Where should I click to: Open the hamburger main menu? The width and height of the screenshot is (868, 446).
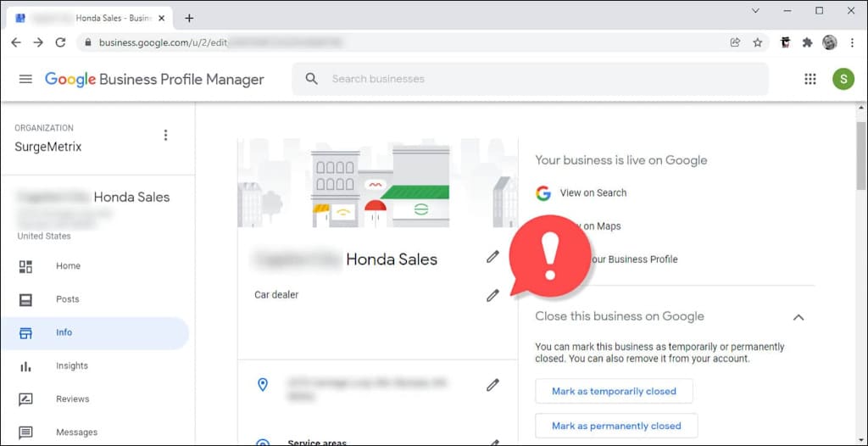click(x=25, y=79)
